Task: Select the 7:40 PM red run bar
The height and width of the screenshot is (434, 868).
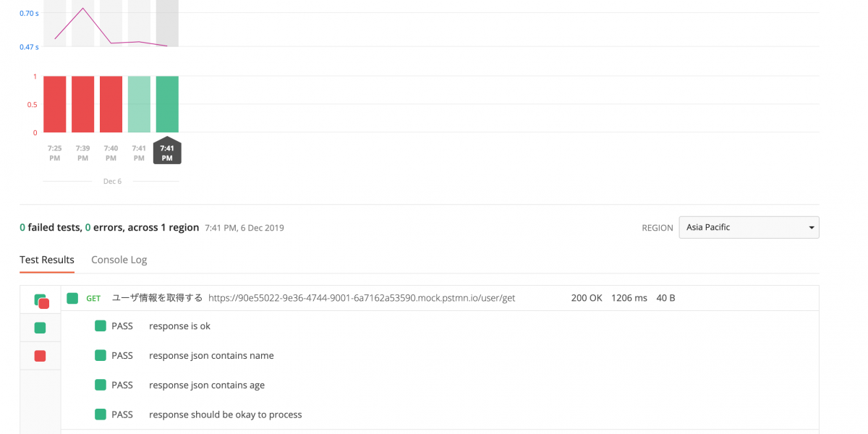Action: point(111,104)
